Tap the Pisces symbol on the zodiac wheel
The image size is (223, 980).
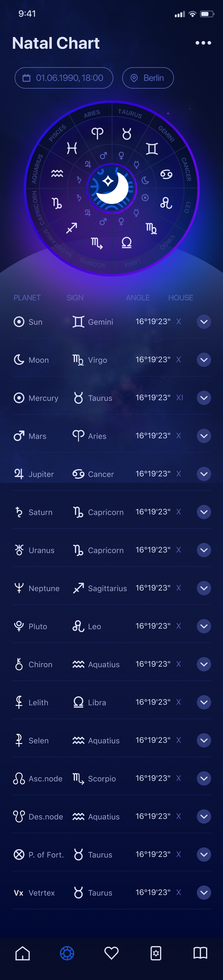click(x=72, y=148)
